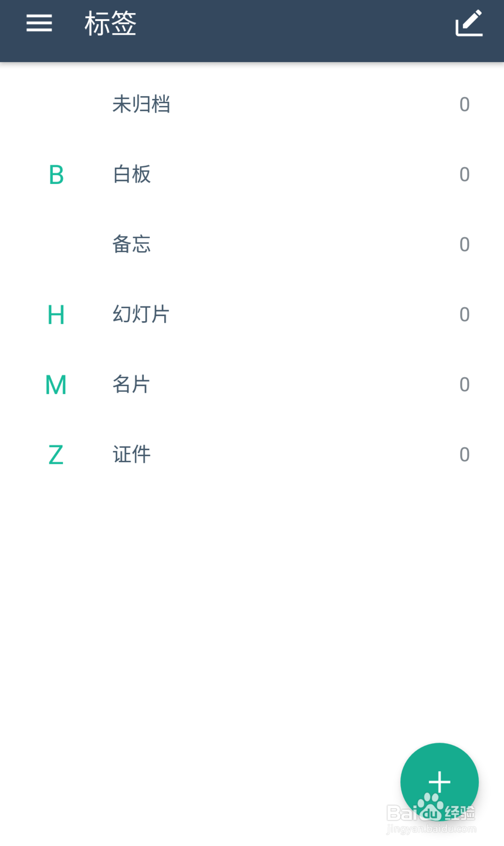This screenshot has width=504, height=846.
Task: Click the Z section index letter
Action: point(56,455)
